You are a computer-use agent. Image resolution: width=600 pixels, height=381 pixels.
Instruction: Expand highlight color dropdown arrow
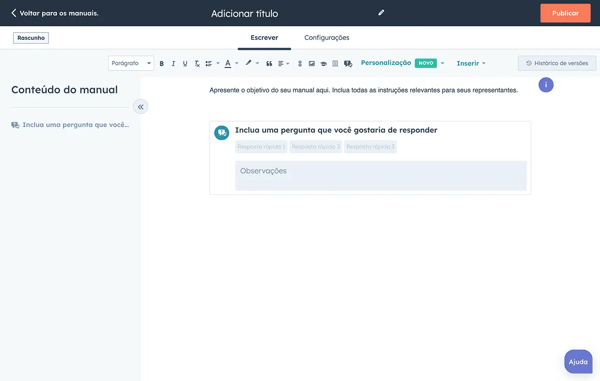(257, 63)
